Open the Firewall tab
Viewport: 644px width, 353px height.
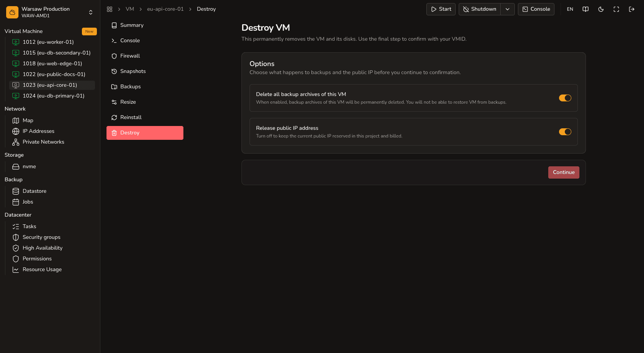point(145,56)
